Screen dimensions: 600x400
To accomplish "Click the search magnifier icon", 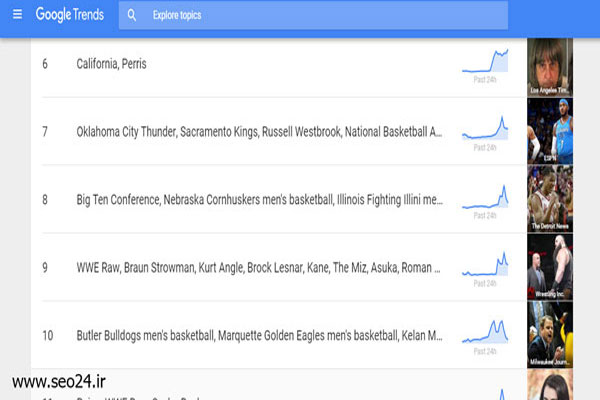I will pyautogui.click(x=132, y=15).
